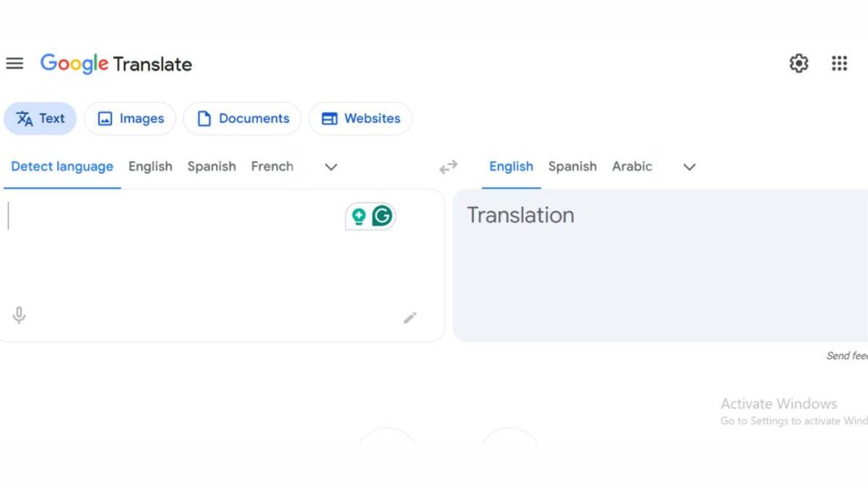Click the Translation output area
Image resolution: width=868 pixels, height=488 pixels.
659,265
